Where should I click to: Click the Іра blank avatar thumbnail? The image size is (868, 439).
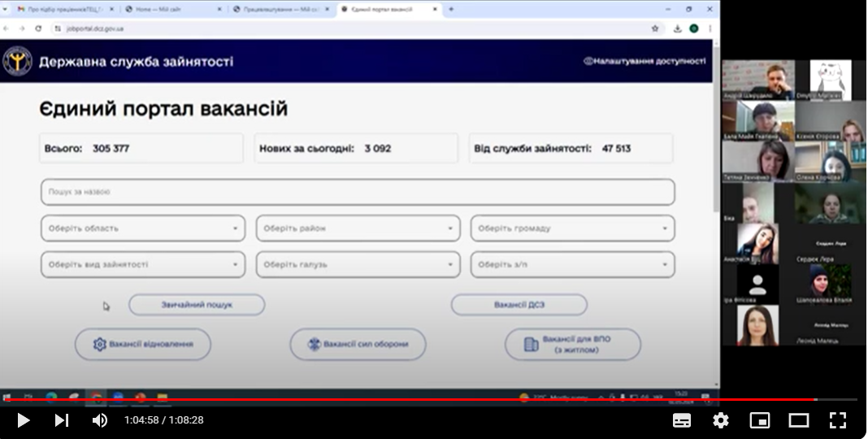[x=757, y=284]
